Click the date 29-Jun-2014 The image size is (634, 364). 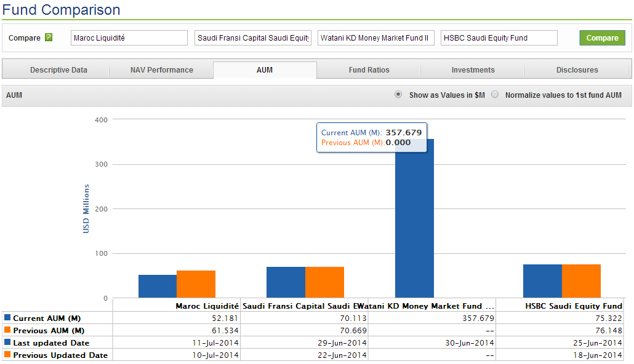(342, 343)
